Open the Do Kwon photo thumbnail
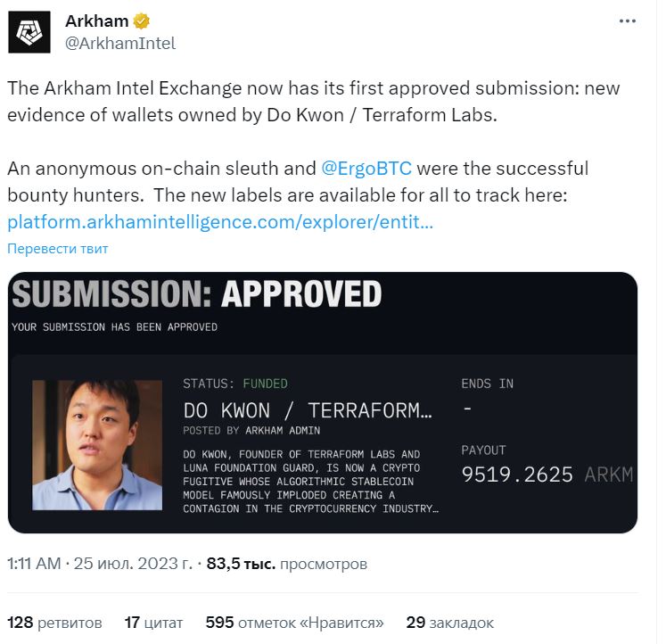 coord(97,445)
